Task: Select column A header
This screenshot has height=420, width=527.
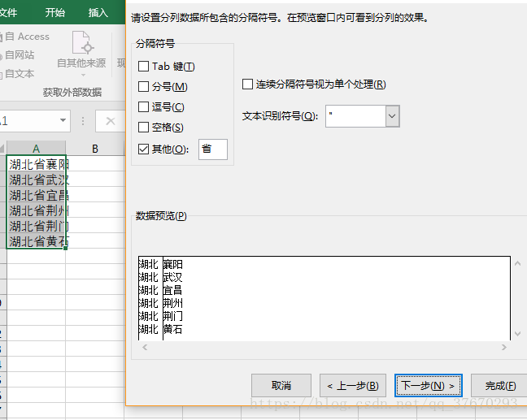Action: pyautogui.click(x=36, y=149)
